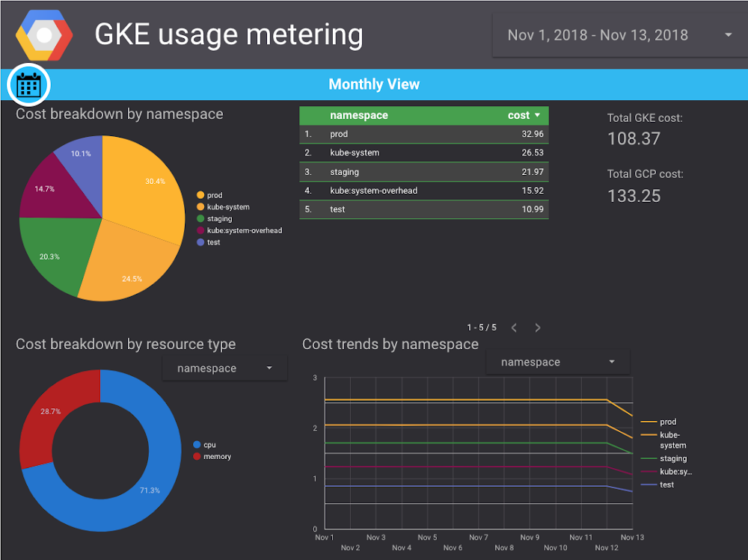Open the namespace dropdown for resource type chart
Viewport: 748px width, 560px height.
tap(224, 369)
